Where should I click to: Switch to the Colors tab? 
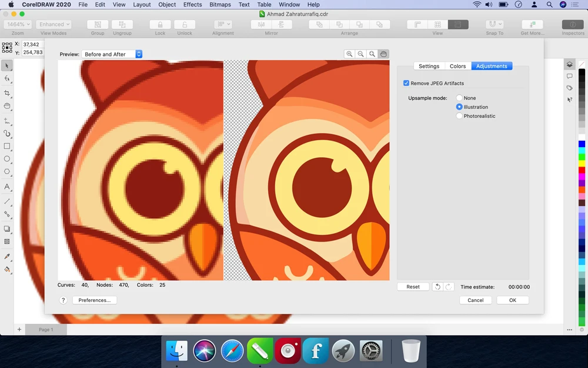tap(457, 67)
